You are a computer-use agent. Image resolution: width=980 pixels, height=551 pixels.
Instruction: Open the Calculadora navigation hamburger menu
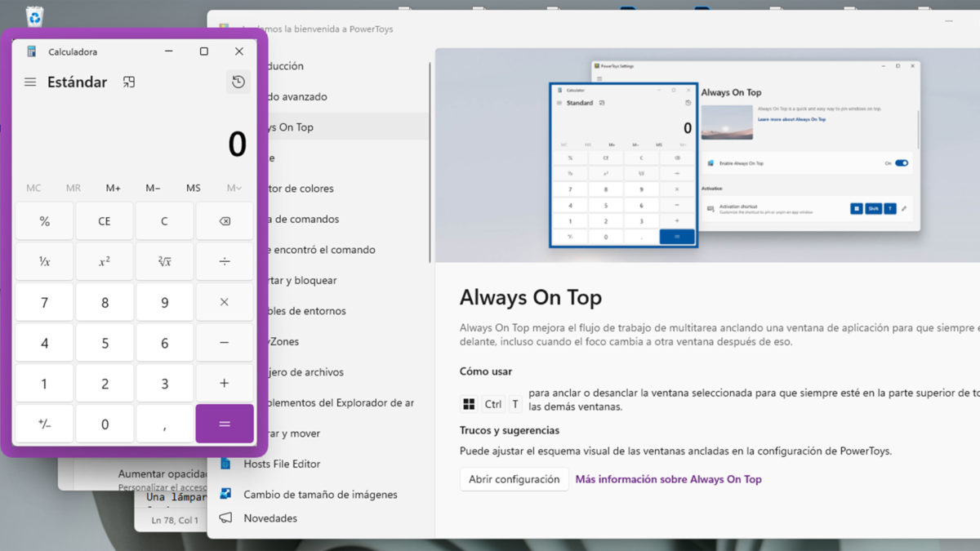point(30,82)
